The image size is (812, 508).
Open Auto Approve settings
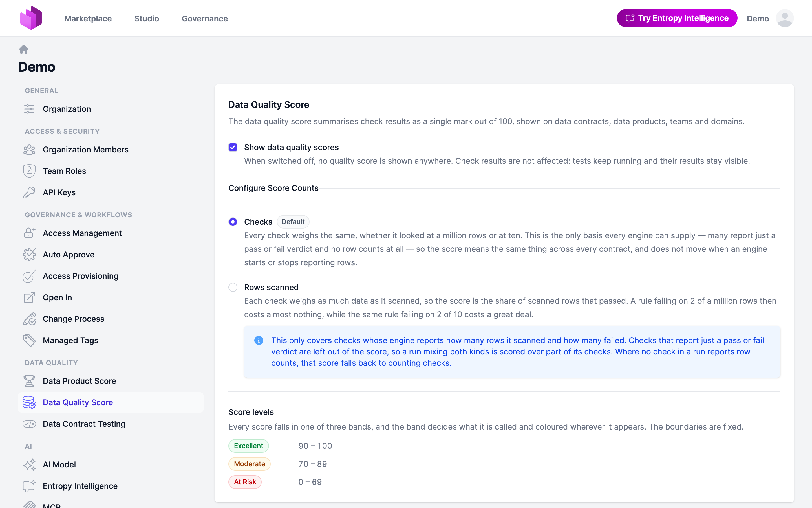(x=111, y=255)
